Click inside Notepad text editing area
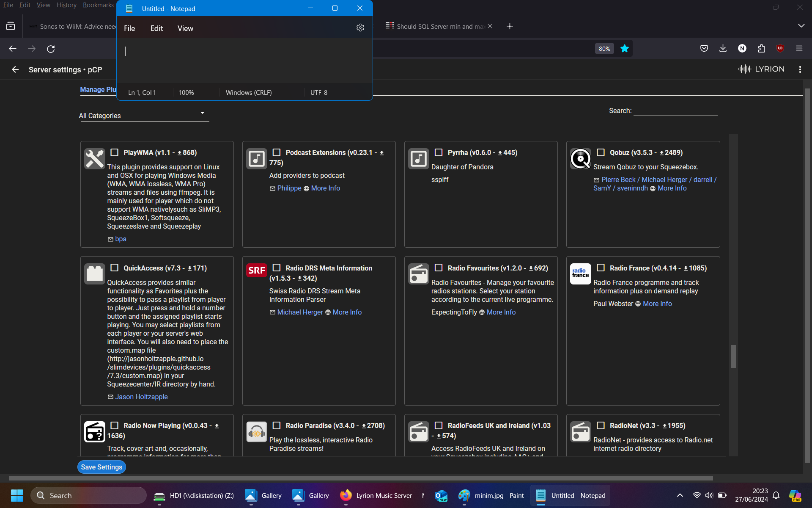The height and width of the screenshot is (508, 812). (x=244, y=61)
